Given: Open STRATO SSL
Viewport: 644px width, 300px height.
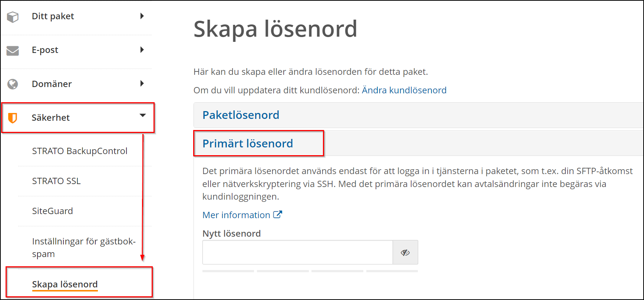Looking at the screenshot, I should pos(56,181).
